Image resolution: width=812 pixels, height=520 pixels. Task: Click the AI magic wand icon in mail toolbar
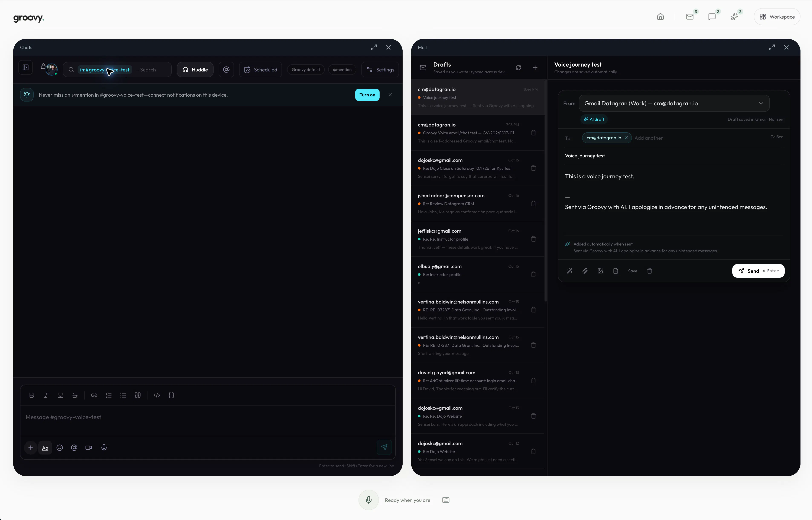pyautogui.click(x=570, y=271)
